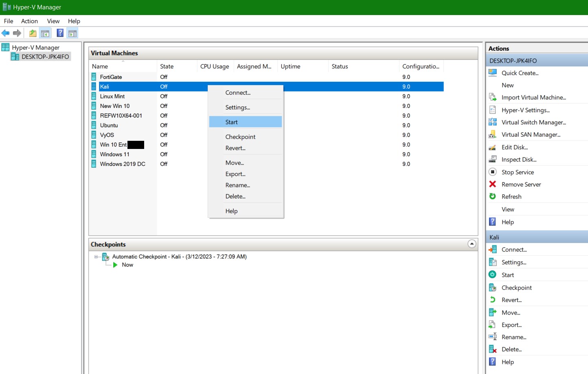Select the Ubuntu virtual machine row
The image size is (588, 374).
(x=266, y=125)
